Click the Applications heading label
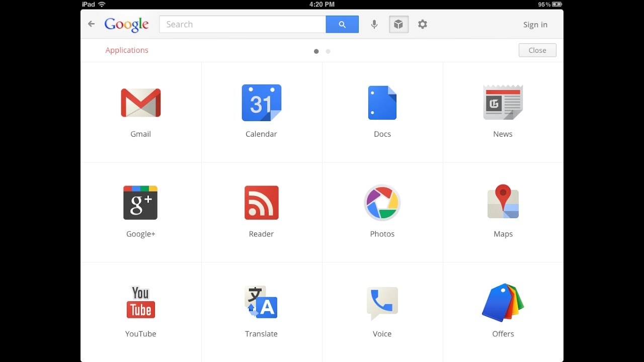Screen dimensions: 644x362 [x=127, y=50]
